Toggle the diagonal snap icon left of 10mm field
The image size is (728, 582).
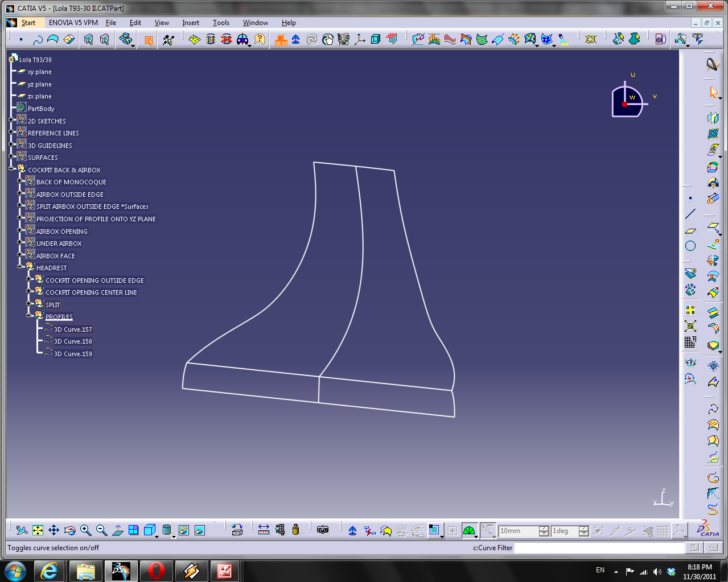(x=488, y=531)
